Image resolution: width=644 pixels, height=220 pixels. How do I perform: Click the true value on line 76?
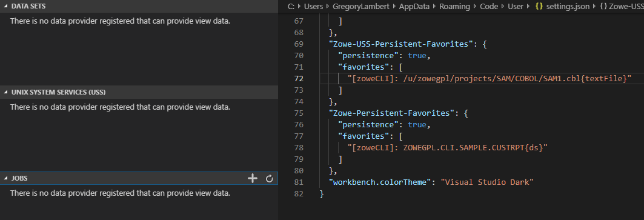click(417, 125)
